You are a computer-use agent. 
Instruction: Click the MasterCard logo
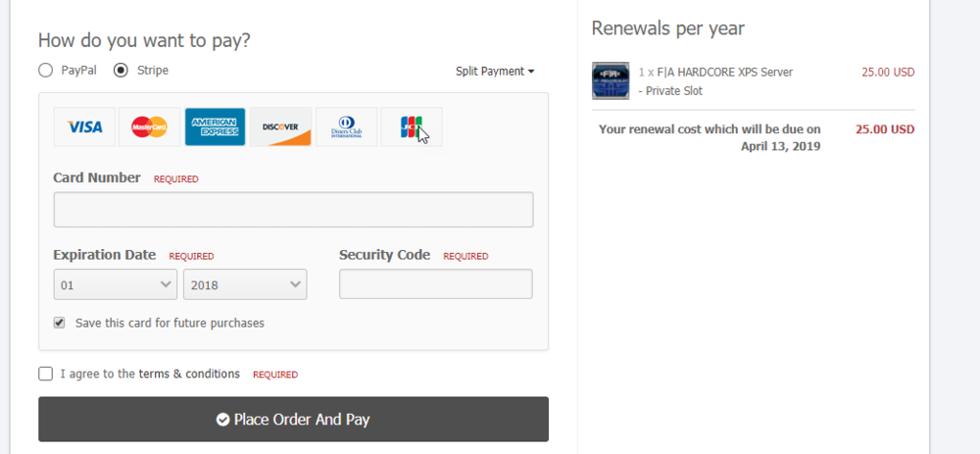point(149,126)
